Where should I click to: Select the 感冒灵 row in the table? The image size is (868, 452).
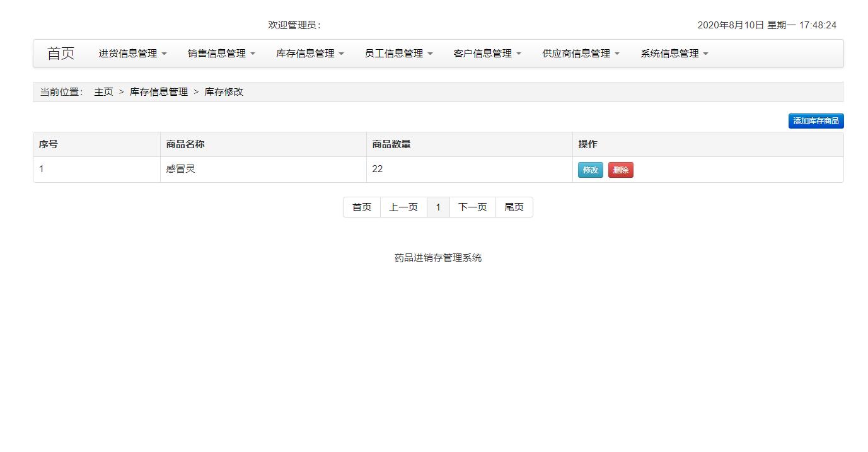pyautogui.click(x=181, y=169)
